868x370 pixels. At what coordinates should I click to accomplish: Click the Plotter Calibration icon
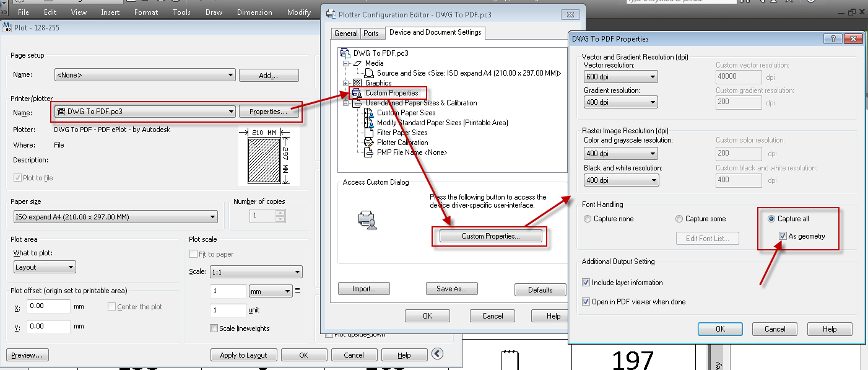370,143
